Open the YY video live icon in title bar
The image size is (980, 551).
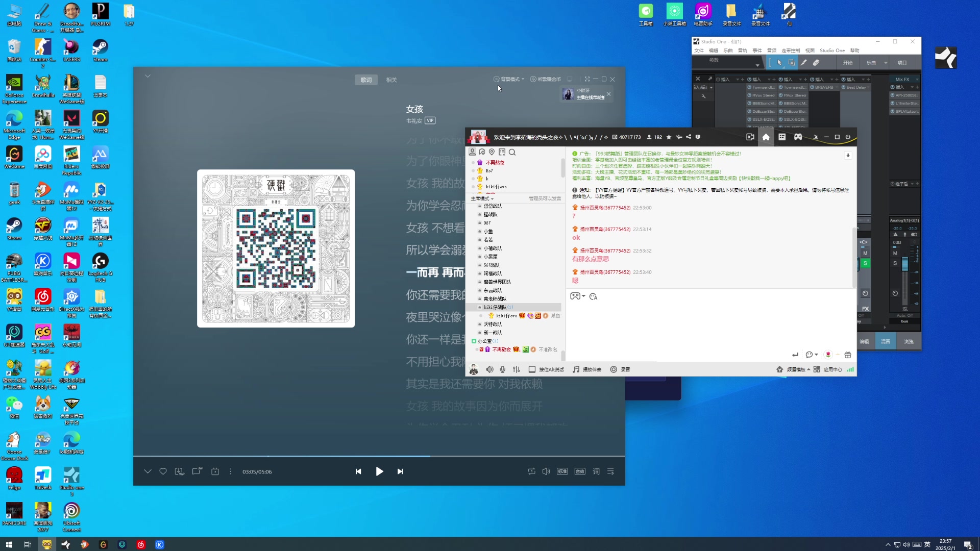(x=750, y=137)
